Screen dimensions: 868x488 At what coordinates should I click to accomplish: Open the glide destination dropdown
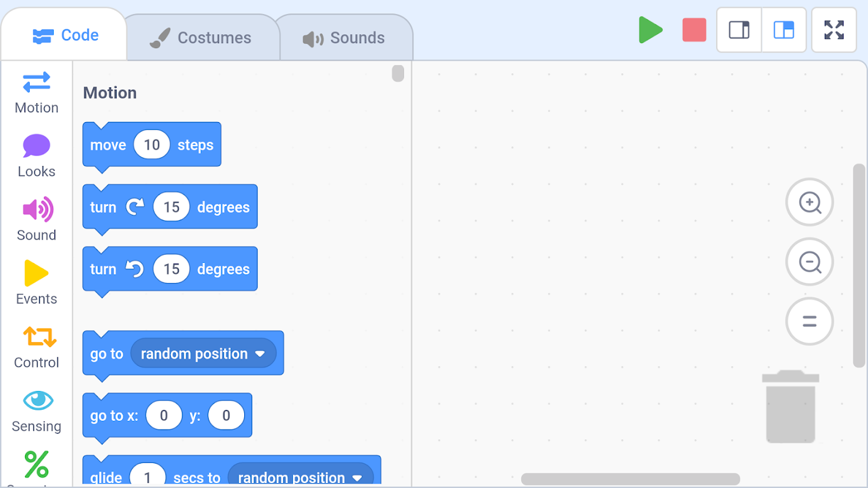pos(300,476)
